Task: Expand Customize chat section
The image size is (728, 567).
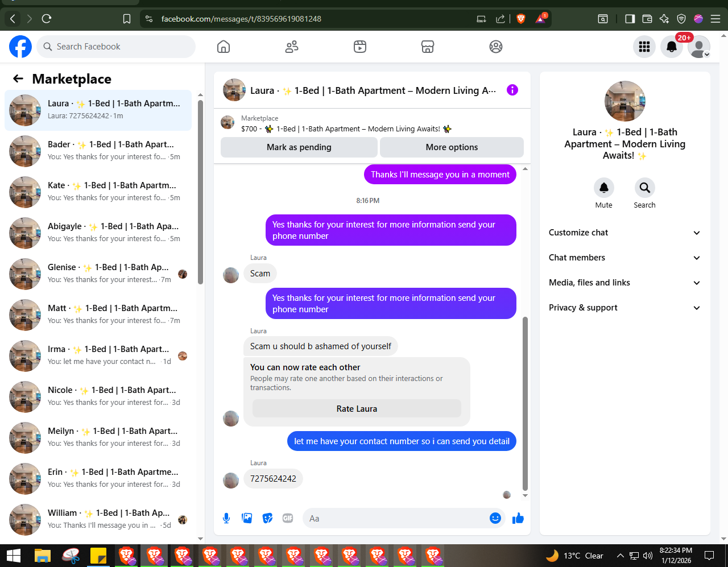Action: tap(624, 233)
